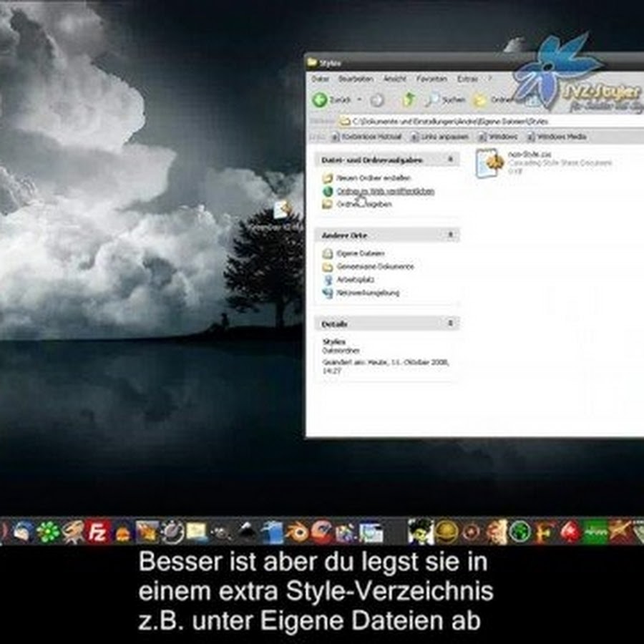The height and width of the screenshot is (644, 644).
Task: Click the Up one folder level icon
Action: tap(409, 100)
